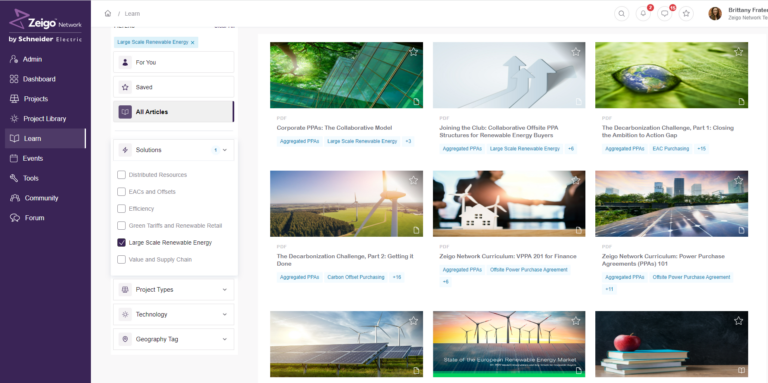Select the Learn sidebar item
Screen dimensions: 768x383
click(45, 139)
